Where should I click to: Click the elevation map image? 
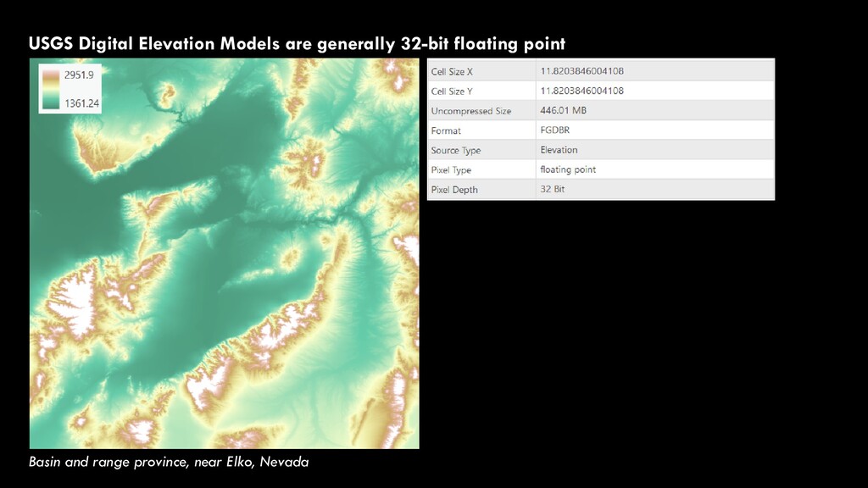pyautogui.click(x=224, y=253)
